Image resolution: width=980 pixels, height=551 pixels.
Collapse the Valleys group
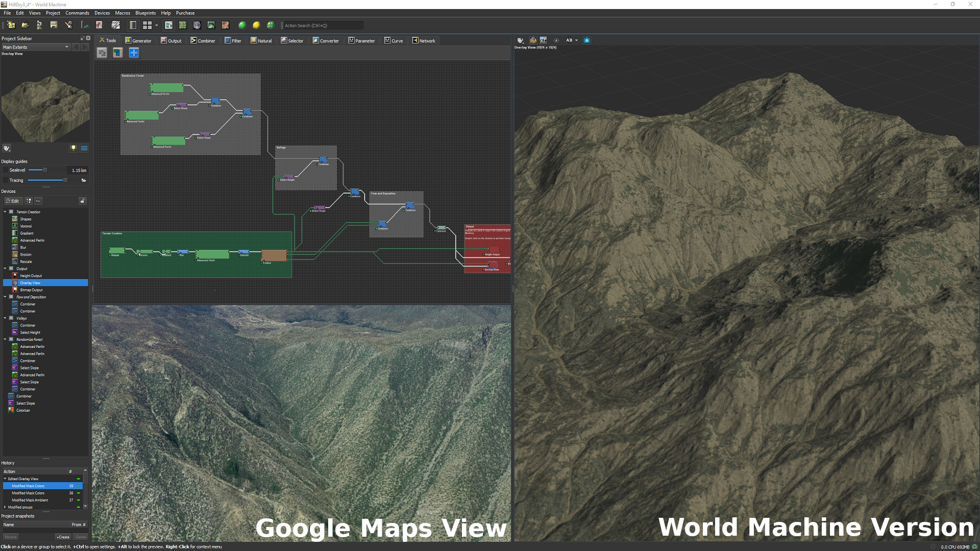[x=5, y=318]
